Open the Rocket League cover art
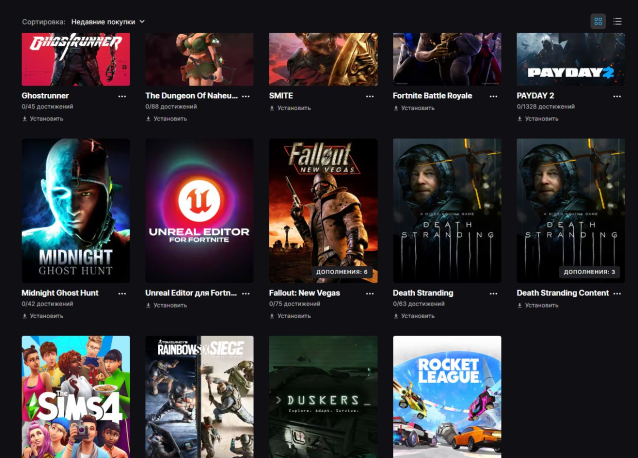 point(447,397)
